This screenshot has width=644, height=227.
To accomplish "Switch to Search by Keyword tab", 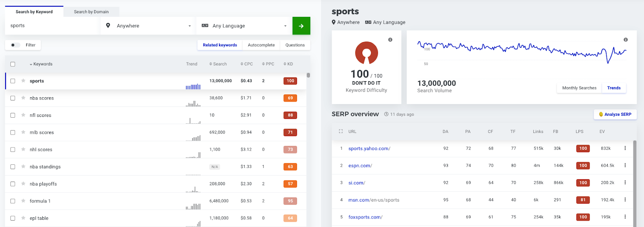I will tap(34, 12).
